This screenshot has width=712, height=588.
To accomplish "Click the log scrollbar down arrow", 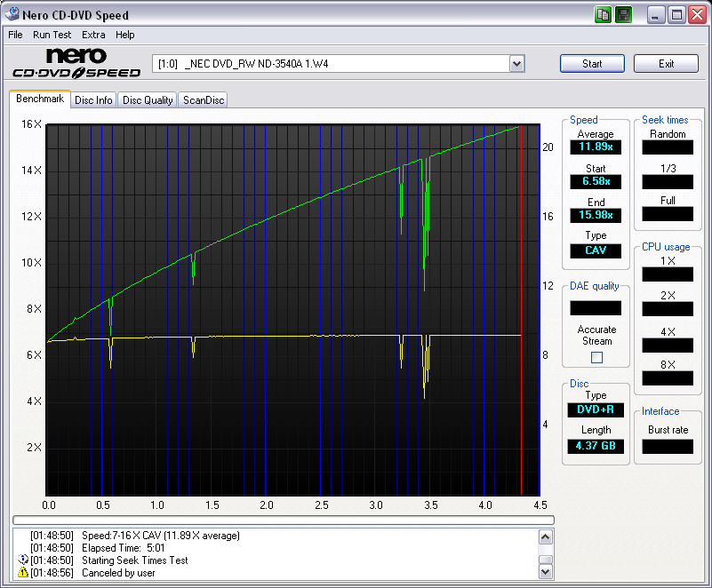I will 546,572.
